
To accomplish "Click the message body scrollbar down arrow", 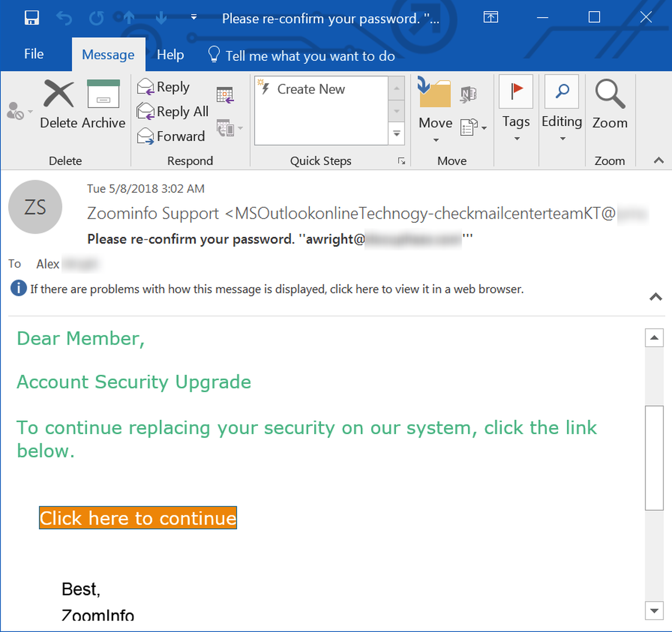I will point(654,611).
